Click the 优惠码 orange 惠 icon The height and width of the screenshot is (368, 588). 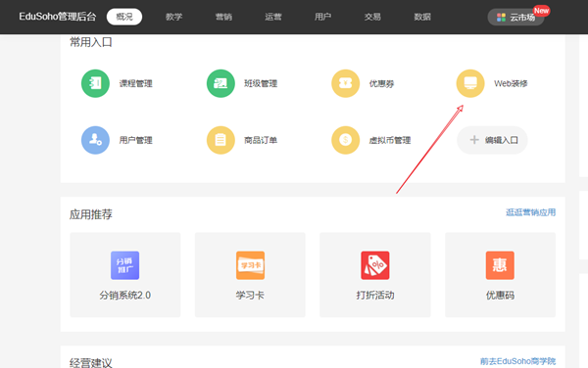coord(500,265)
